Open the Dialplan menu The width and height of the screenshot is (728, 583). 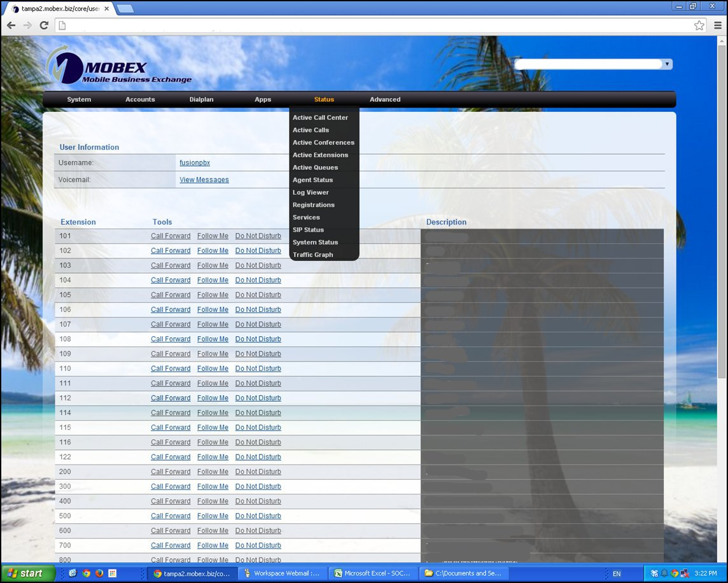201,99
